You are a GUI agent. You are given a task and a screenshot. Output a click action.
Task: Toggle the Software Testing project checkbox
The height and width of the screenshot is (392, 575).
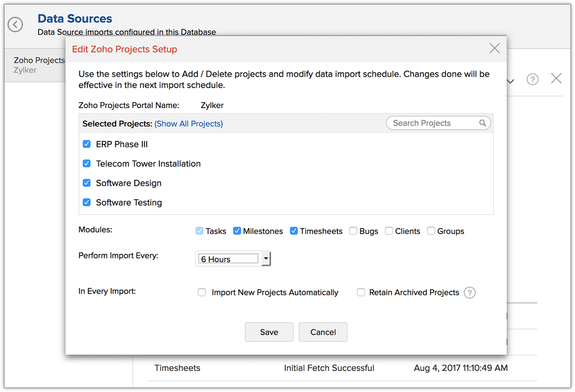point(87,202)
